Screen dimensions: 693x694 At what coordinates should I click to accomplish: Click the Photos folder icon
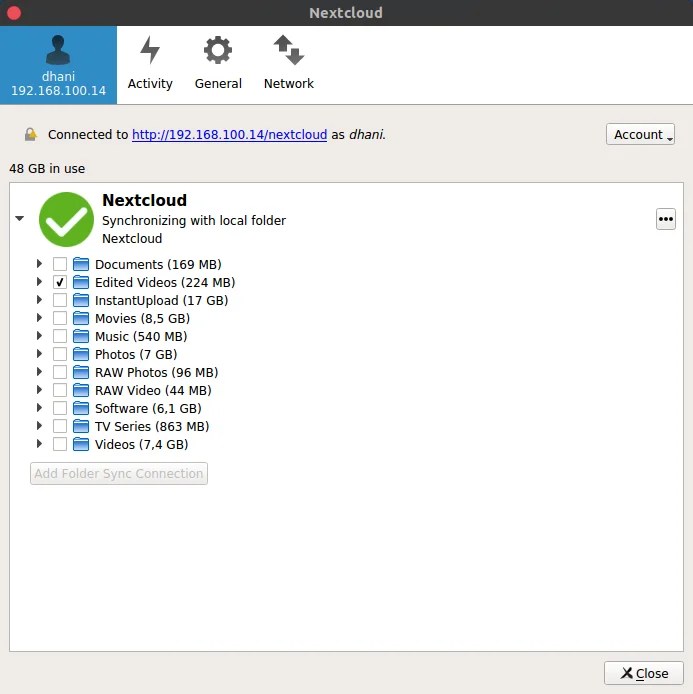click(x=81, y=354)
